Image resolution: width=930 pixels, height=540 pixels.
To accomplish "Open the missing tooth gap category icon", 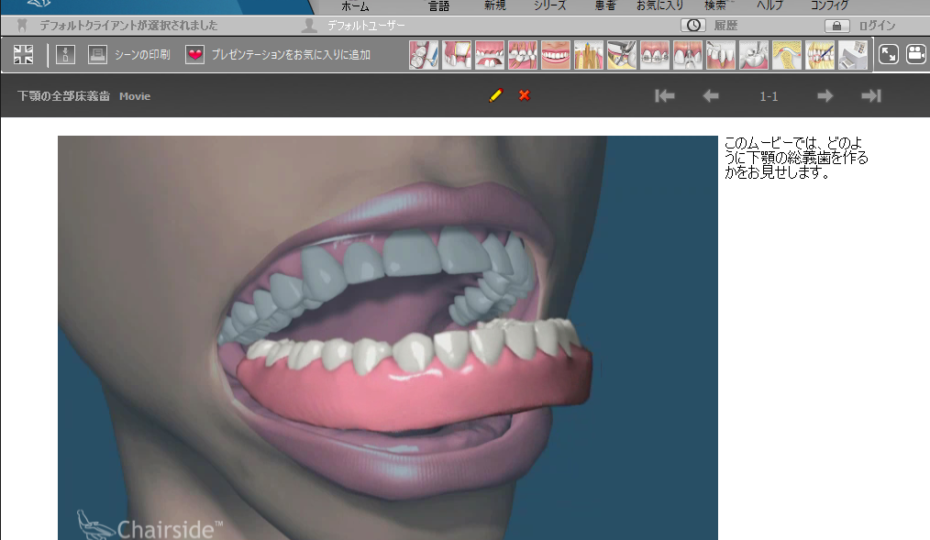I will tap(457, 55).
